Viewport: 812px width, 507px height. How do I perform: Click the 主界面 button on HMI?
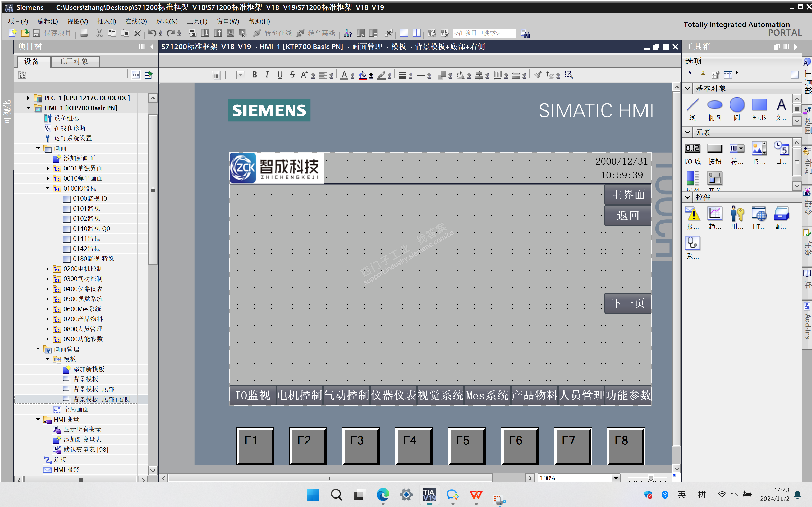tap(627, 195)
